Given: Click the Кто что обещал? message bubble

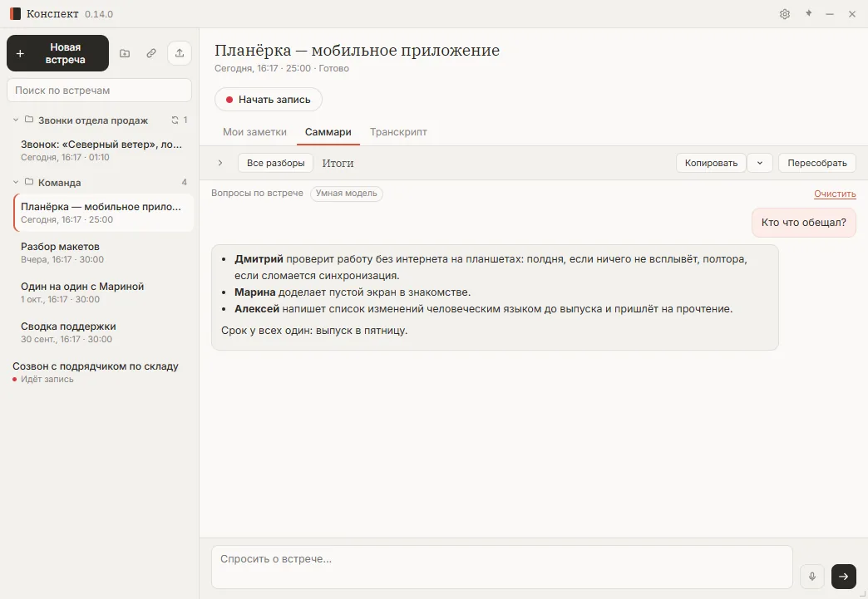Looking at the screenshot, I should coord(803,223).
